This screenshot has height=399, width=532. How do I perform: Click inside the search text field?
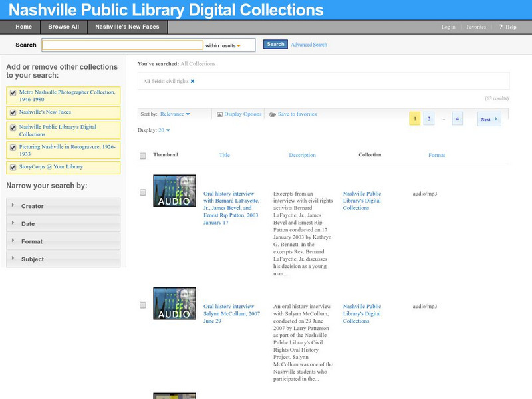pos(123,45)
